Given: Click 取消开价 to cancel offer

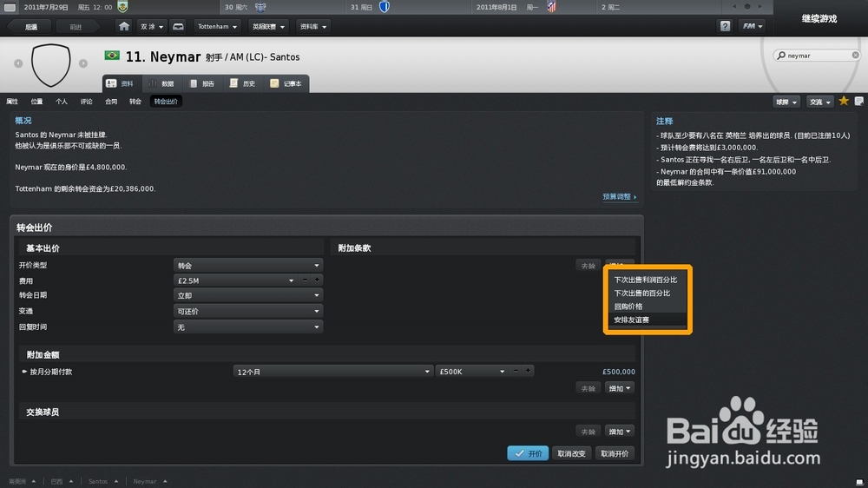Looking at the screenshot, I should click(x=615, y=453).
